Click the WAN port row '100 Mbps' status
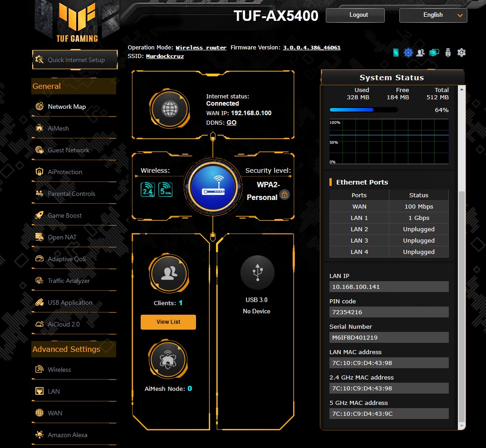 pyautogui.click(x=419, y=206)
